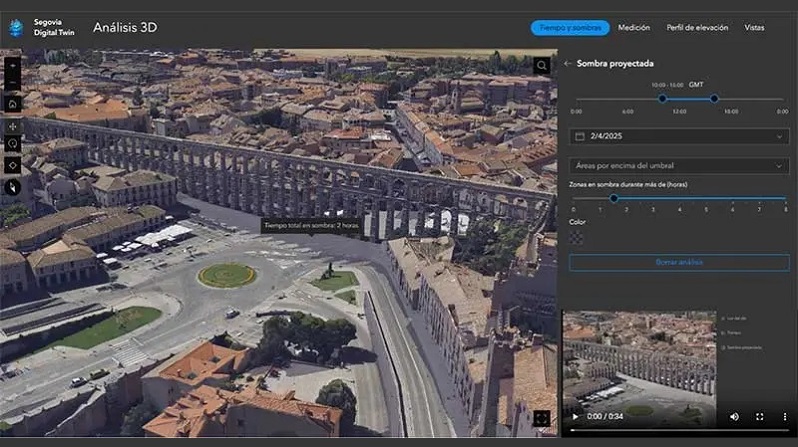
Task: Mute the video player volume
Action: (734, 416)
